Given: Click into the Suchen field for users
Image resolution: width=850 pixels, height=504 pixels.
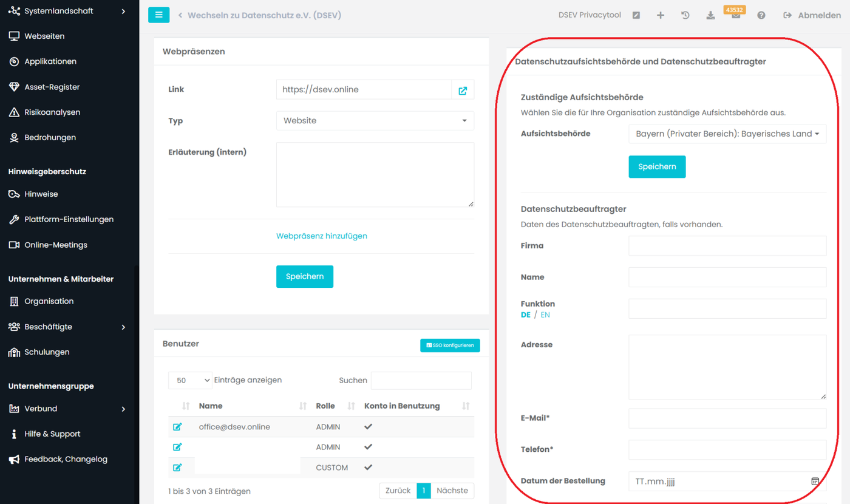Looking at the screenshot, I should pos(421,380).
